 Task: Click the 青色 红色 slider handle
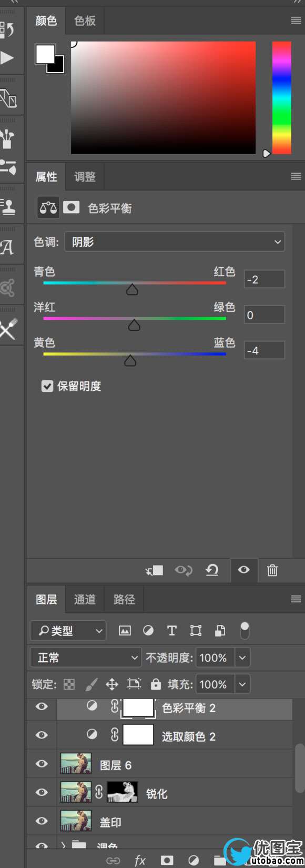(x=132, y=289)
